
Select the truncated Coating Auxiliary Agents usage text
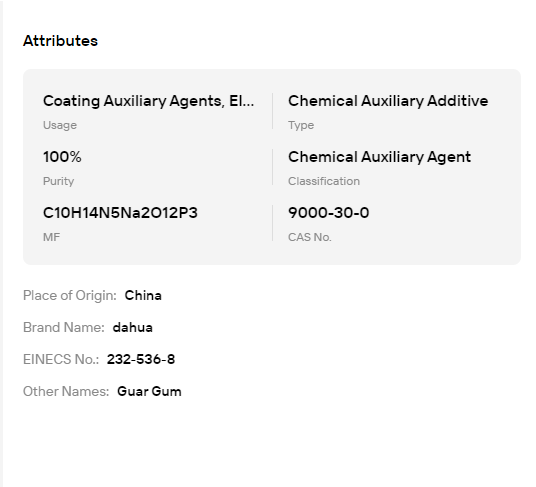pos(148,101)
